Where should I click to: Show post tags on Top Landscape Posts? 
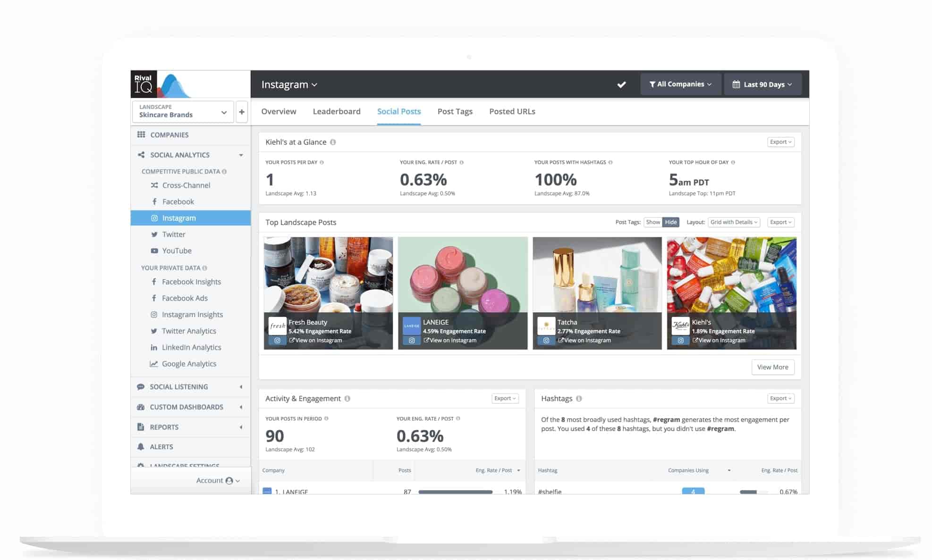tap(653, 222)
